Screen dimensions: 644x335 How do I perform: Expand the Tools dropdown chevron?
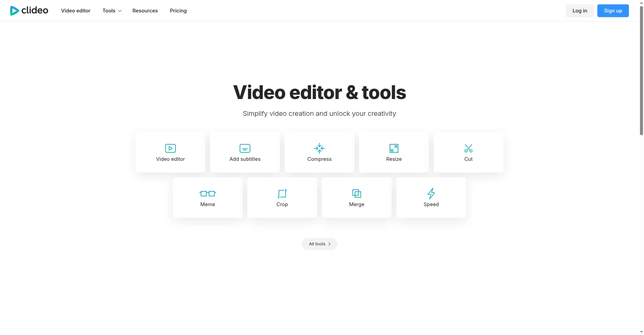click(x=120, y=11)
